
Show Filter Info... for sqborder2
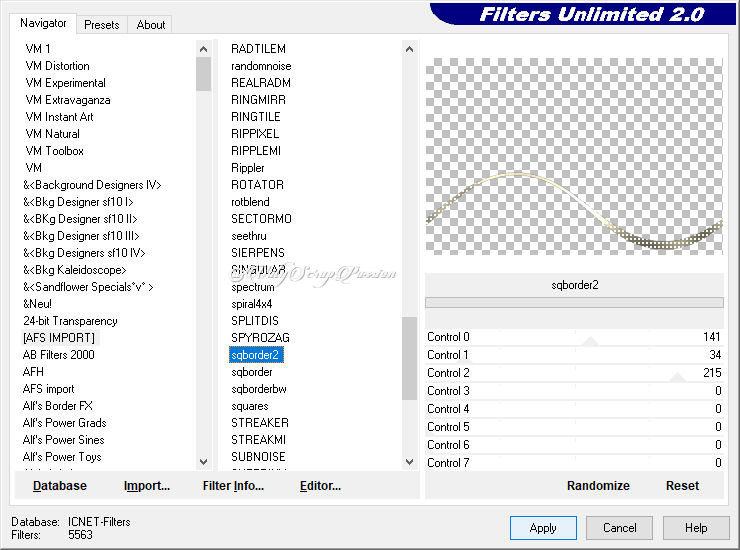(233, 486)
